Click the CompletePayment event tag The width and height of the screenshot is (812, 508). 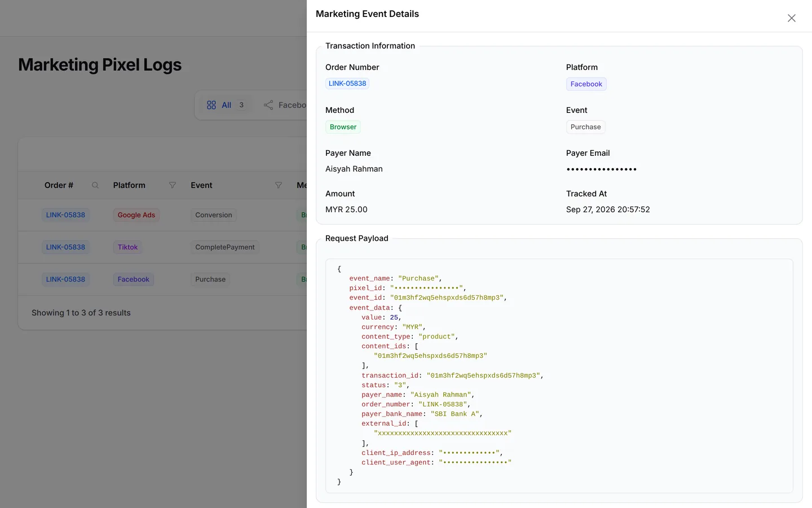pyautogui.click(x=225, y=247)
